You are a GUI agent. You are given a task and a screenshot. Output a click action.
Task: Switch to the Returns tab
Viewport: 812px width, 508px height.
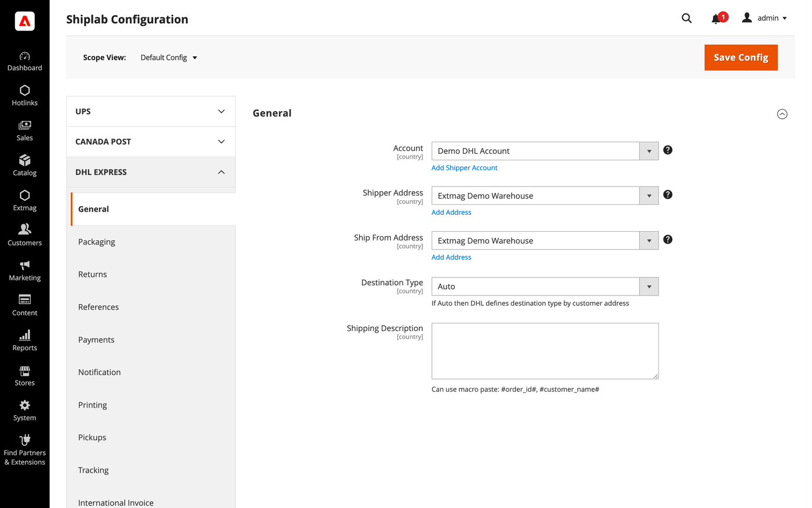(x=153, y=274)
